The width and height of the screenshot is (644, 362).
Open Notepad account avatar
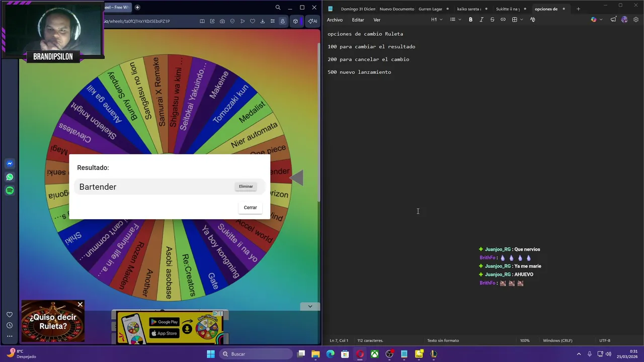pos(624,20)
